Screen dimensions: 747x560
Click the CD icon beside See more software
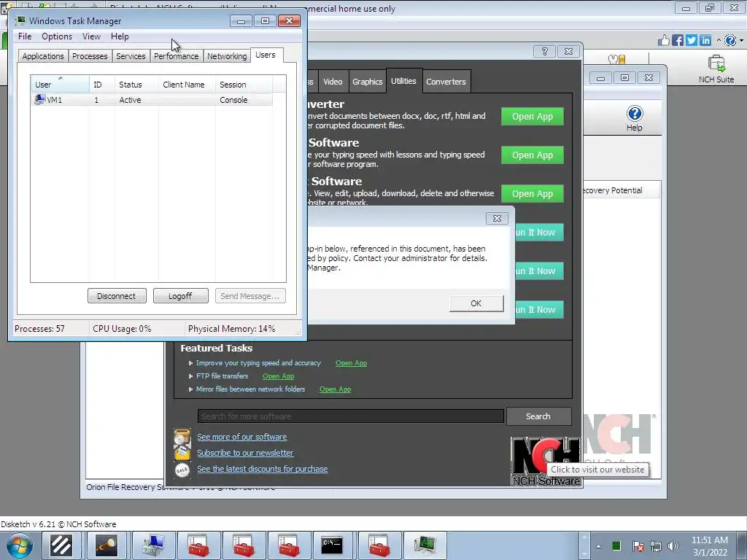182,436
